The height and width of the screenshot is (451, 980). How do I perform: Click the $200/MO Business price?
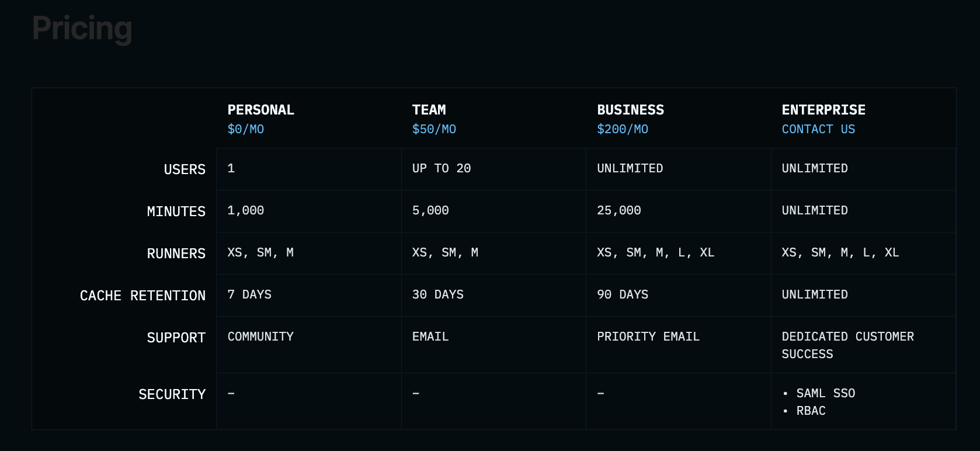point(622,129)
